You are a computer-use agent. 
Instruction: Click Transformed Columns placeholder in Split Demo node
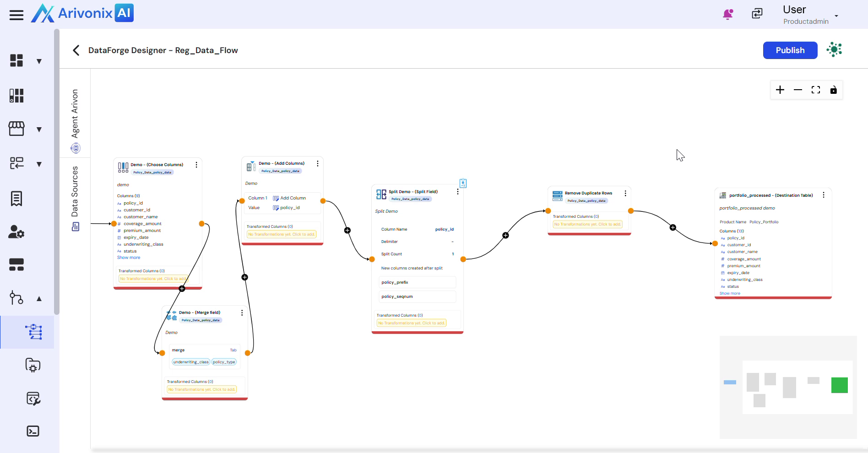[412, 323]
